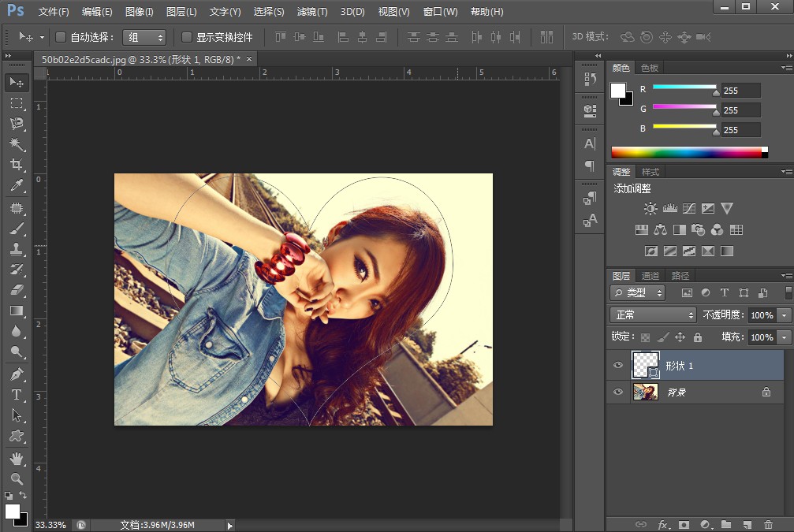Switch to the 色板 tab
794x532 pixels.
tap(650, 68)
